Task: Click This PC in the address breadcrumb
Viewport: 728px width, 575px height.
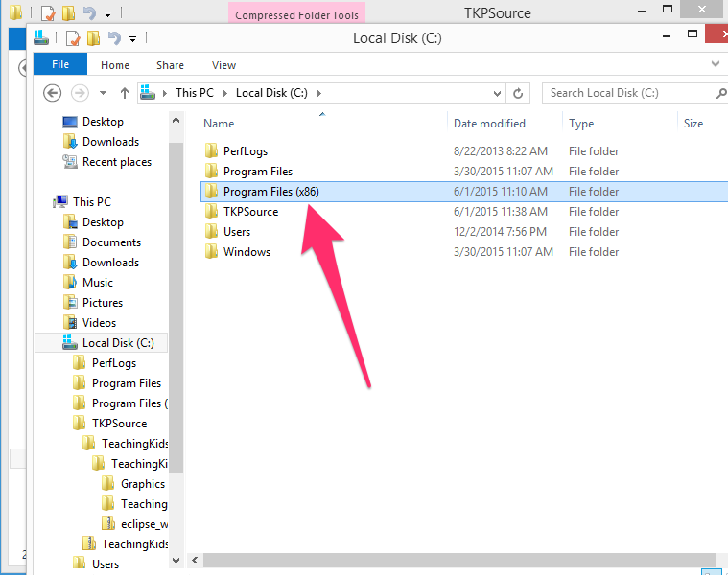Action: pyautogui.click(x=195, y=93)
